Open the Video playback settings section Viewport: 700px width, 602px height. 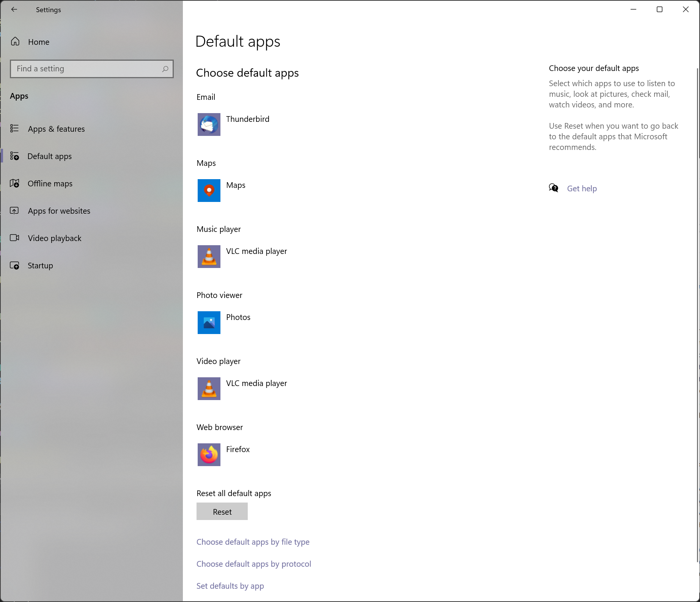(54, 238)
